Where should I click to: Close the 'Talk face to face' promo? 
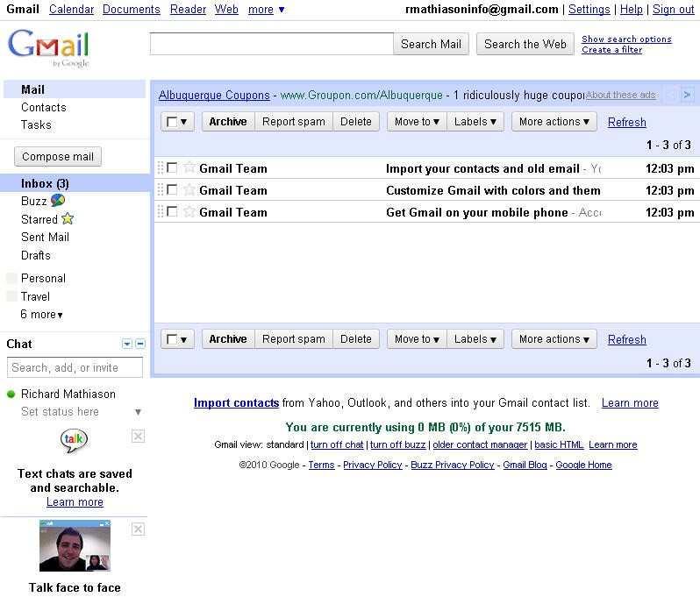click(x=138, y=529)
